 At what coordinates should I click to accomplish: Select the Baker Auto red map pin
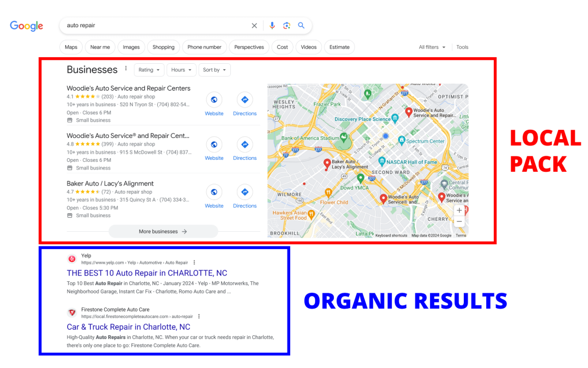click(x=327, y=164)
